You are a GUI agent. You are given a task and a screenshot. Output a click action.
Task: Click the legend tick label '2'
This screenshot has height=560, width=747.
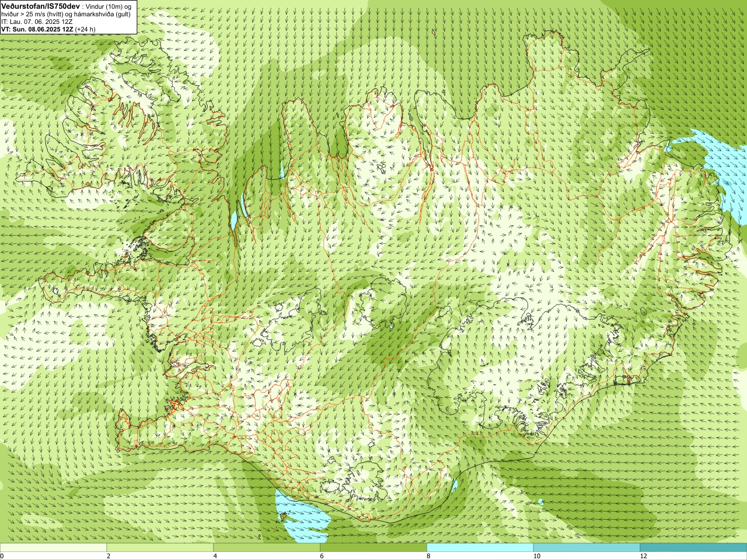pyautogui.click(x=109, y=556)
